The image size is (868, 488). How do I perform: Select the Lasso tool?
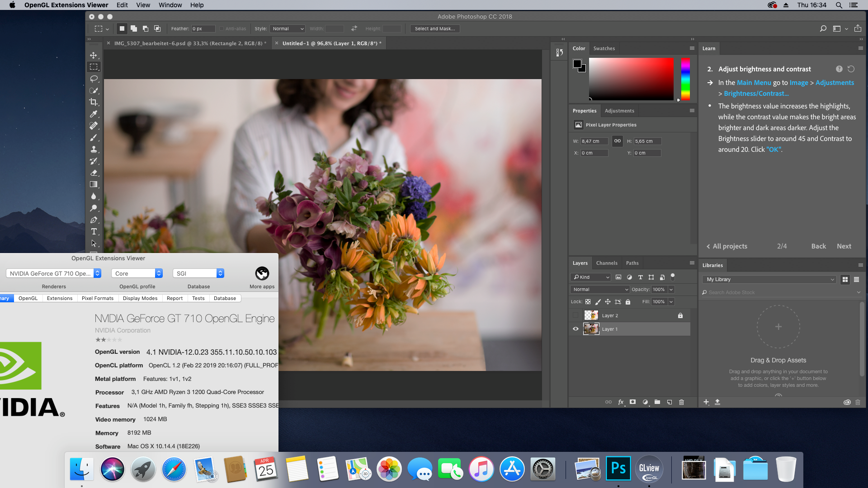pos(94,79)
